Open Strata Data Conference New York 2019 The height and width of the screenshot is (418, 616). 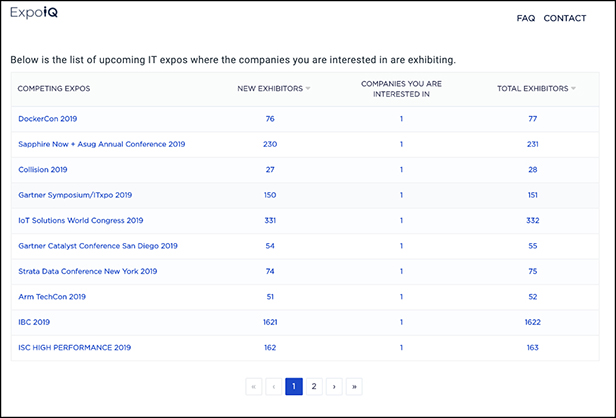[88, 271]
